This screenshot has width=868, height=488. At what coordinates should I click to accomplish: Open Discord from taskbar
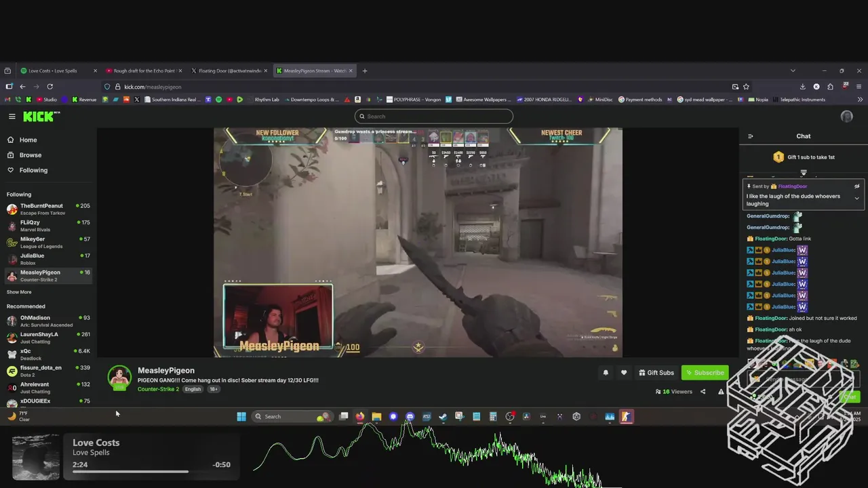click(x=410, y=417)
